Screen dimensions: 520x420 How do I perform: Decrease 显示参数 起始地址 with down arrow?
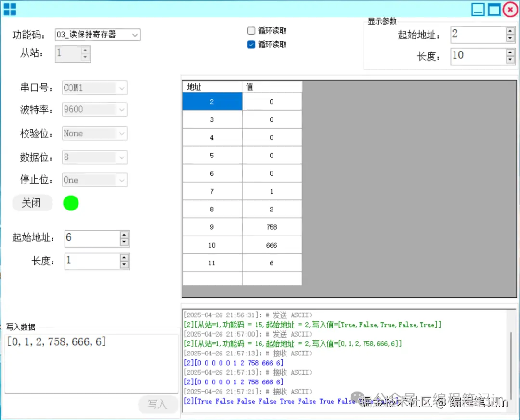510,38
